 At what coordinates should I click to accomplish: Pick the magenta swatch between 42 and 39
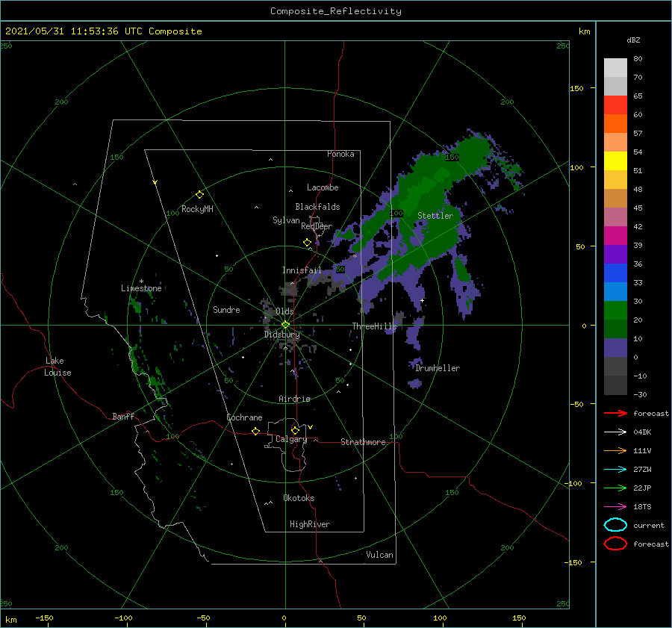(615, 236)
